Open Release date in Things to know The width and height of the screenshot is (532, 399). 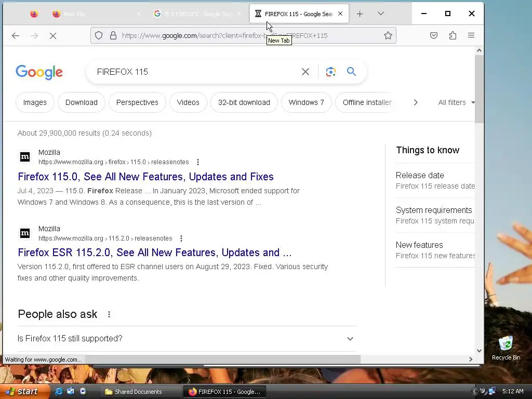click(x=435, y=180)
